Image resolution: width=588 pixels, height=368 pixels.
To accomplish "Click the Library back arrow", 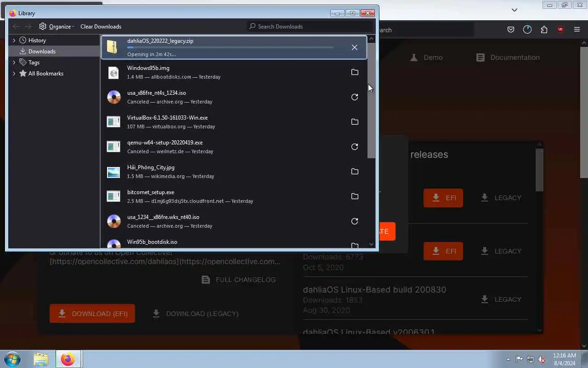I will point(16,27).
